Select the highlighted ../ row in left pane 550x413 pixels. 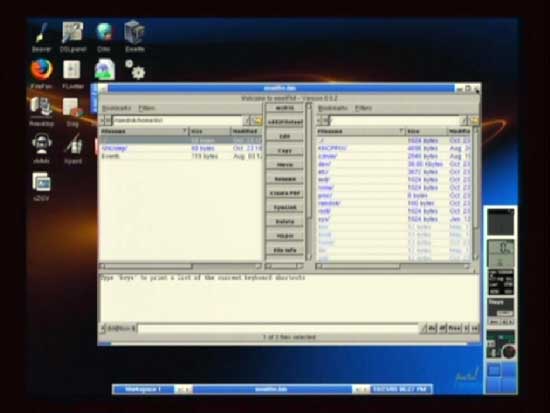point(181,140)
